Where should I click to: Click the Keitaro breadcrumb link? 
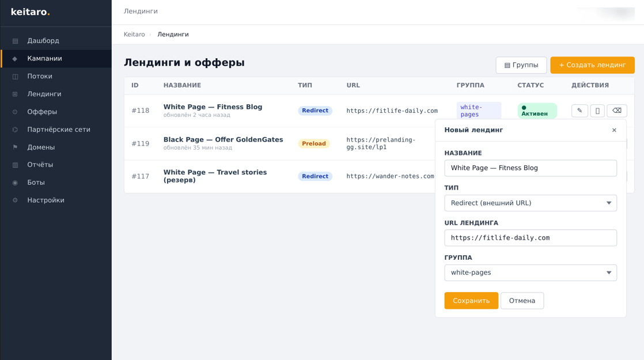(134, 35)
